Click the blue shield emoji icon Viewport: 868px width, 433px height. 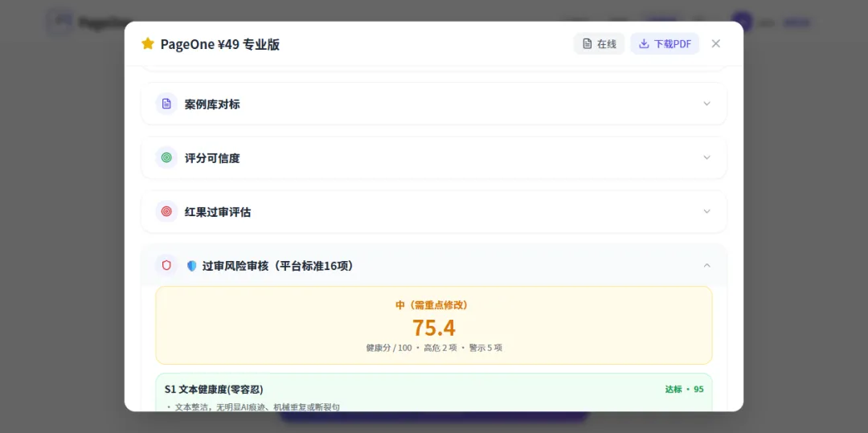pos(192,266)
